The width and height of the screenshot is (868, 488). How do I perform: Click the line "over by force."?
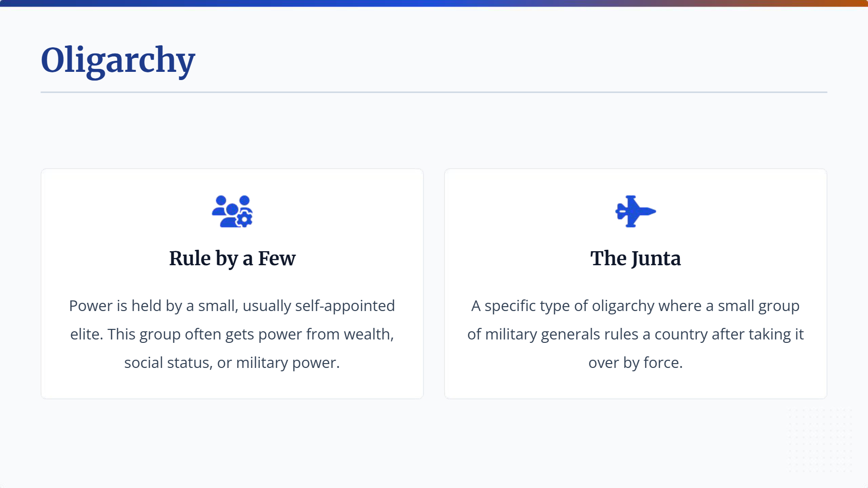click(636, 363)
